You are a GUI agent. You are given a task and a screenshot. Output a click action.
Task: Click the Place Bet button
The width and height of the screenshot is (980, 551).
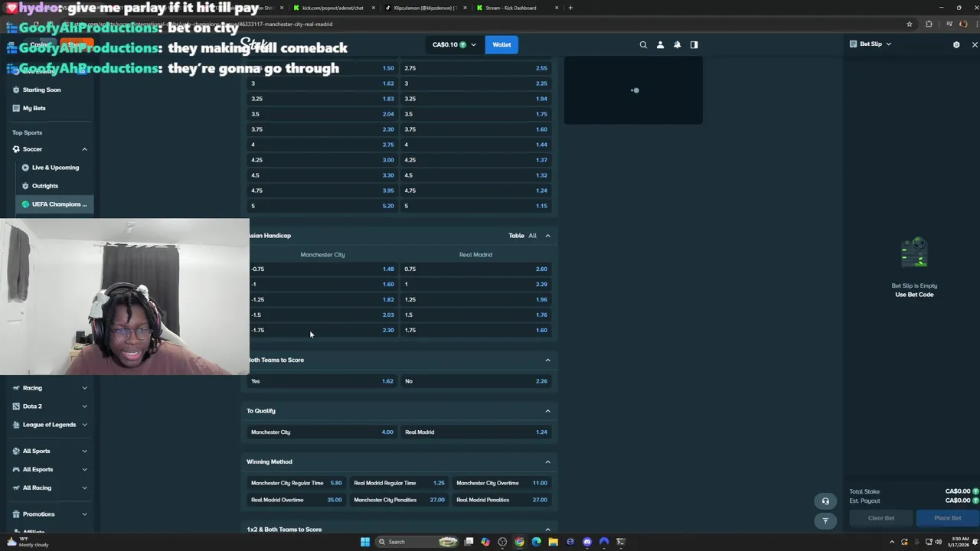point(947,518)
